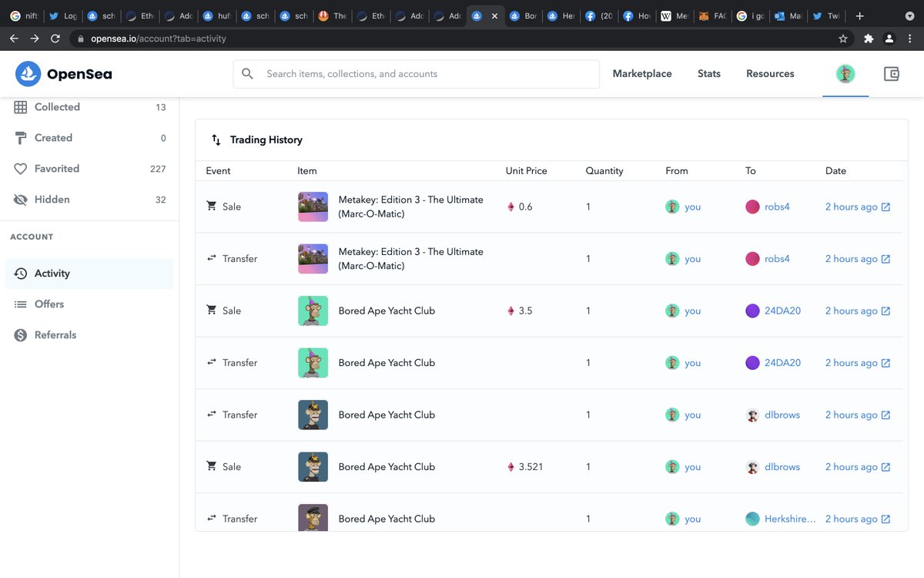The height and width of the screenshot is (578, 924).
Task: Click the Favorited count 227
Action: click(x=158, y=169)
